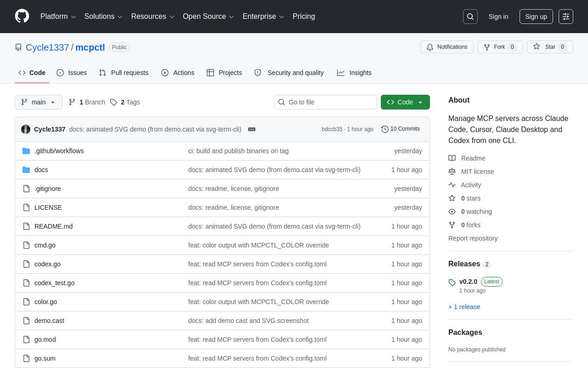Open the appearance settings sliders icon
This screenshot has height=368, width=588.
[x=566, y=17]
